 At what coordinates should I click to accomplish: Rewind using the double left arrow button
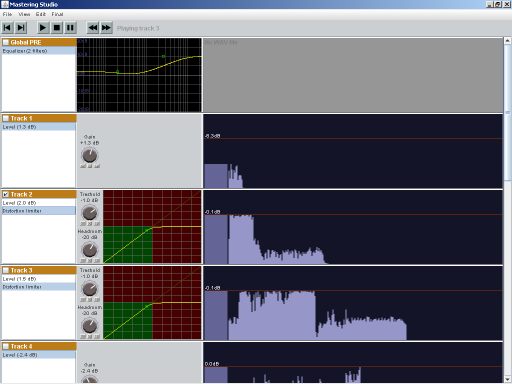pyautogui.click(x=93, y=28)
